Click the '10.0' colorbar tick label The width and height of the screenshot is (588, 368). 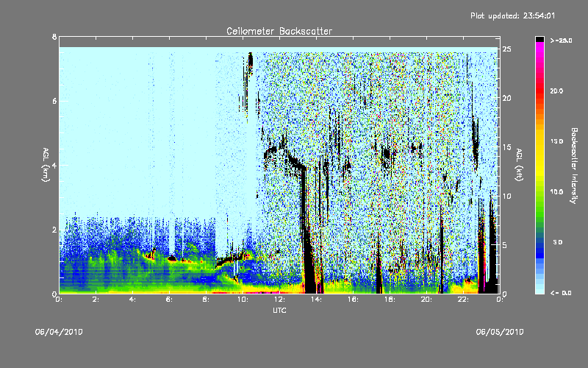(x=556, y=191)
